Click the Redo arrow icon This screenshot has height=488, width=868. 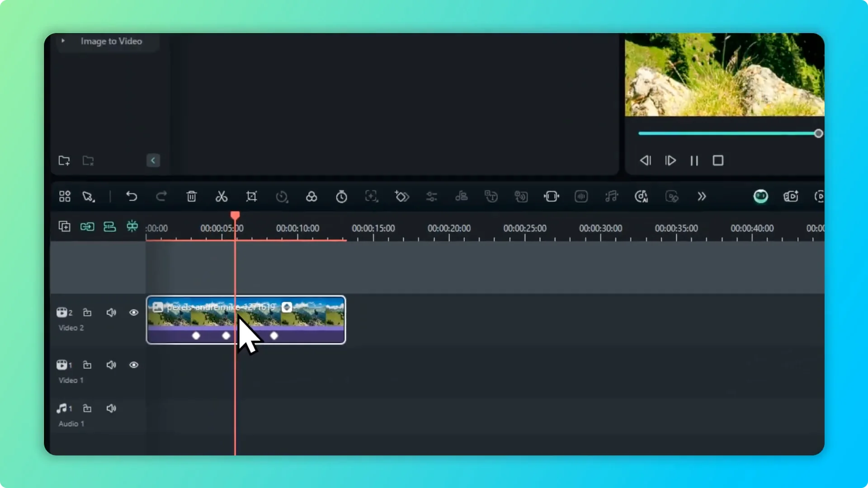click(x=161, y=197)
